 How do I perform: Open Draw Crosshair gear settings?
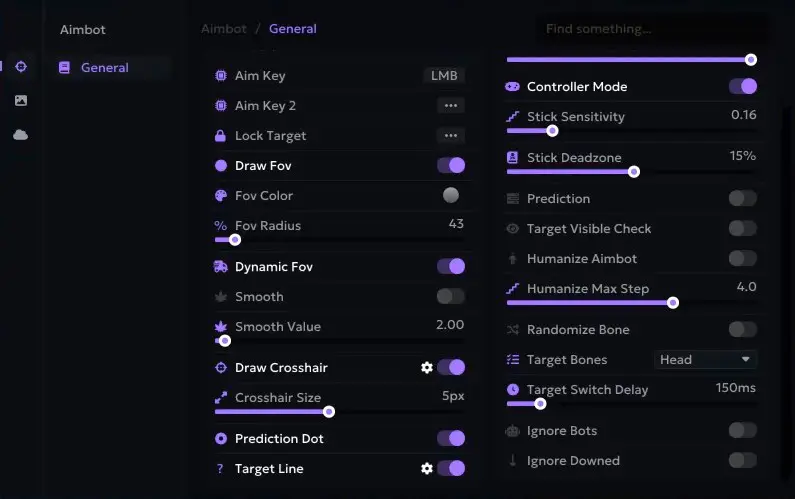427,367
